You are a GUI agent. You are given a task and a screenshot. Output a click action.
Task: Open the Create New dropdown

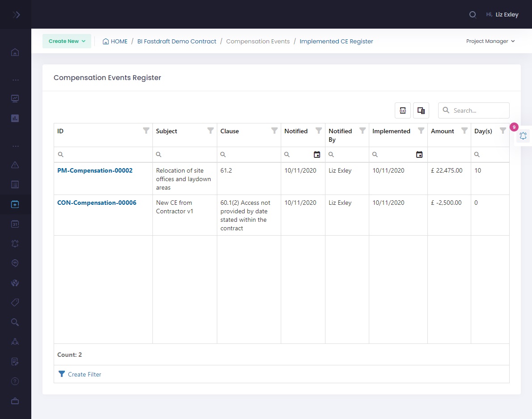(x=67, y=41)
